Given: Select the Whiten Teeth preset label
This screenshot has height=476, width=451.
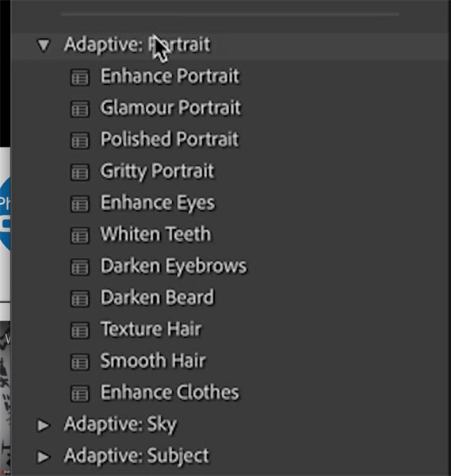Looking at the screenshot, I should click(156, 234).
